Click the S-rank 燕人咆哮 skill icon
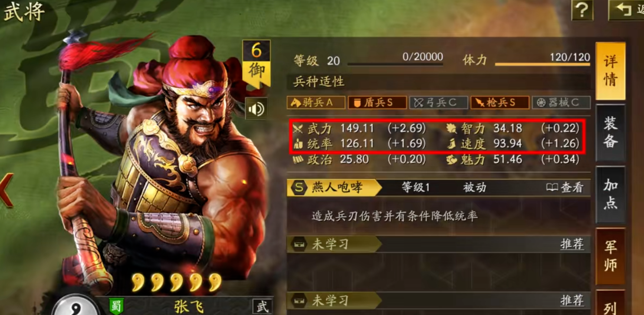The height and width of the screenshot is (315, 644). (298, 187)
